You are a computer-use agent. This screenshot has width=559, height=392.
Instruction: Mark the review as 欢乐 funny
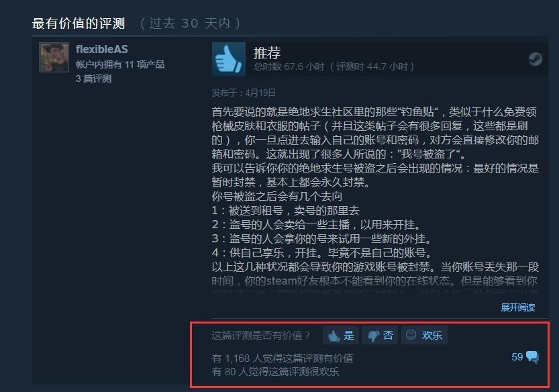[x=424, y=336]
